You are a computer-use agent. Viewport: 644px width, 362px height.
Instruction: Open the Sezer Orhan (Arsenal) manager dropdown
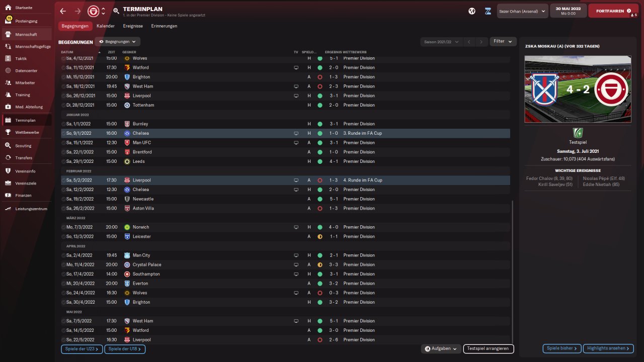[x=522, y=11]
